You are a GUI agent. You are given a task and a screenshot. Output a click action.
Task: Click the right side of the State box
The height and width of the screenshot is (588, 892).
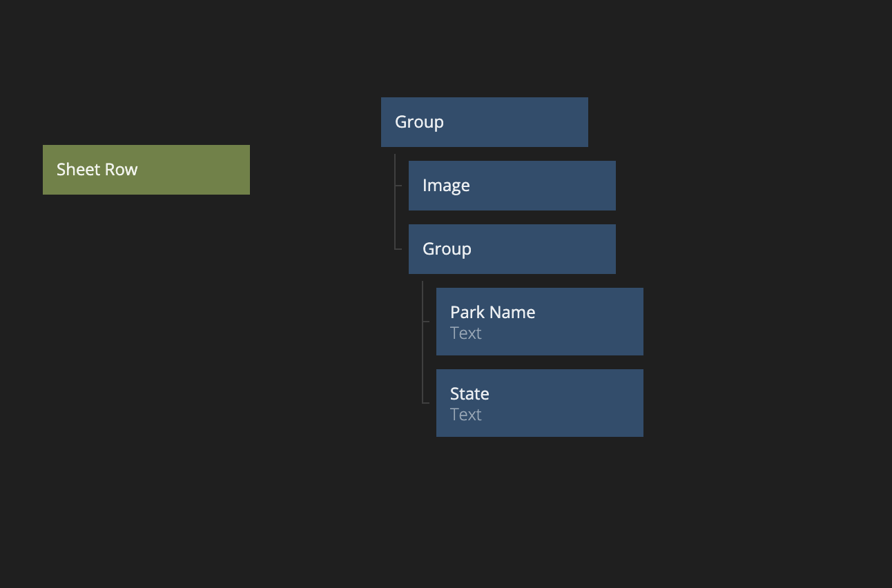click(628, 403)
